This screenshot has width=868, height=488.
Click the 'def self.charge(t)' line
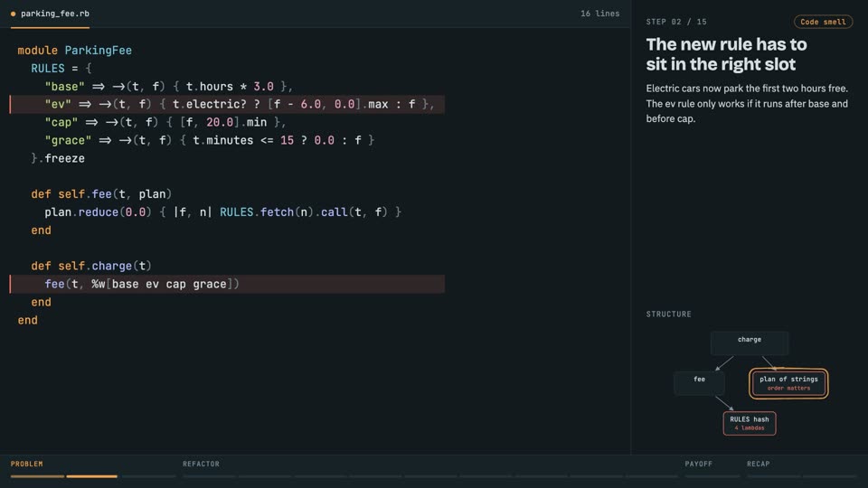(91, 266)
